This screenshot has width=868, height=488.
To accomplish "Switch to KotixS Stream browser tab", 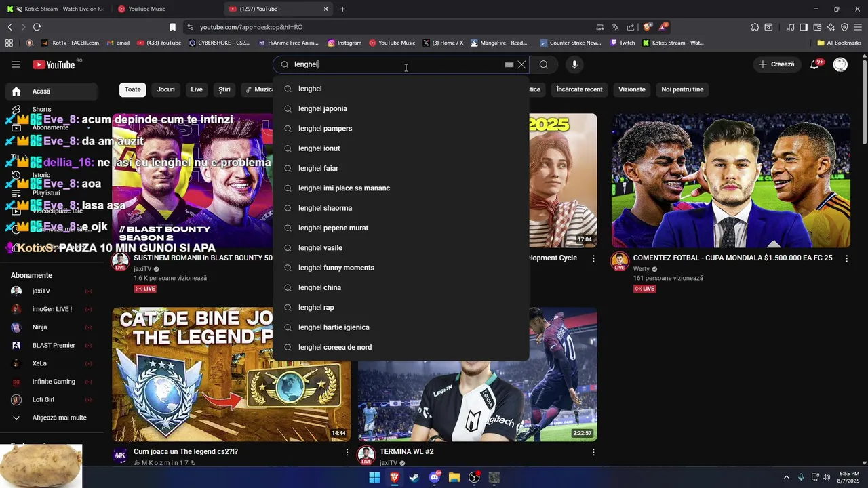I will [56, 9].
